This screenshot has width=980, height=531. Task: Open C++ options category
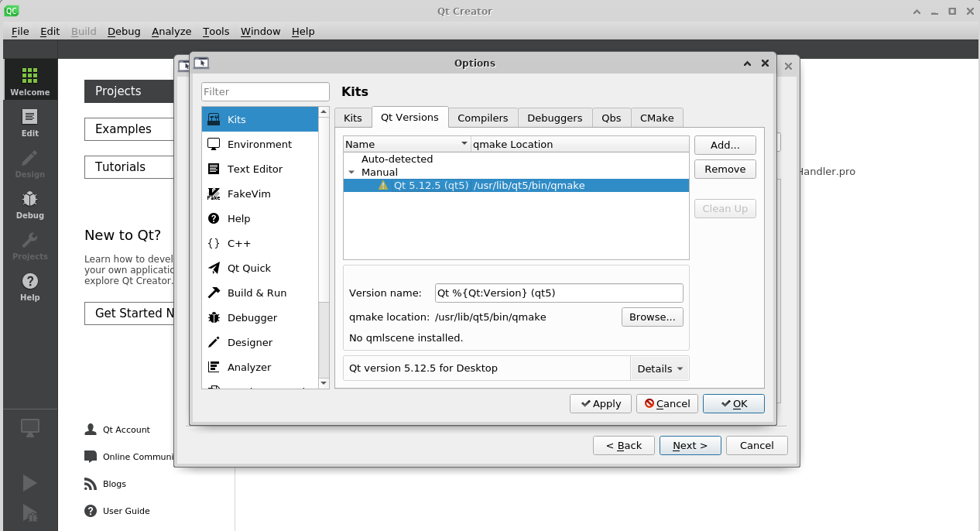[260, 243]
